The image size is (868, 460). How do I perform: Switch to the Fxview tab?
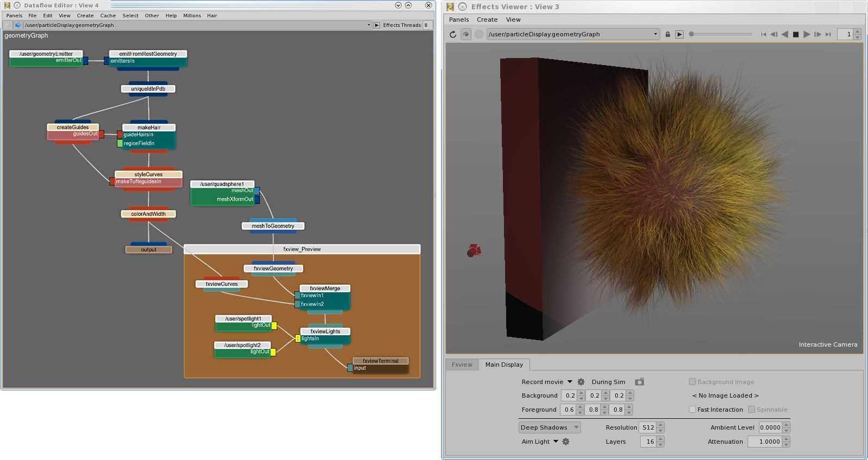point(462,365)
